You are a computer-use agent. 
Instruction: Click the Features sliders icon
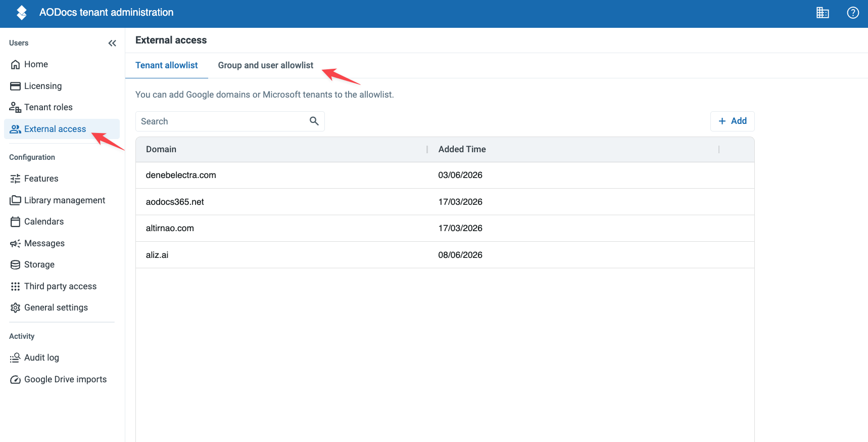16,179
